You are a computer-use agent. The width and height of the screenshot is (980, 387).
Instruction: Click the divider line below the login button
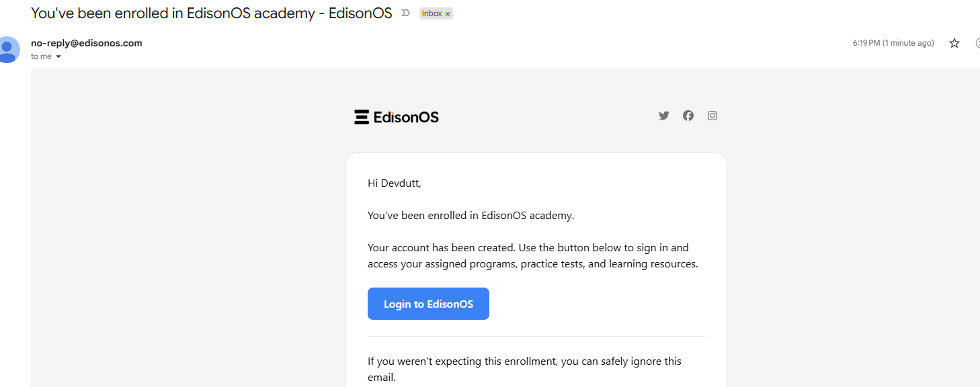click(x=536, y=336)
